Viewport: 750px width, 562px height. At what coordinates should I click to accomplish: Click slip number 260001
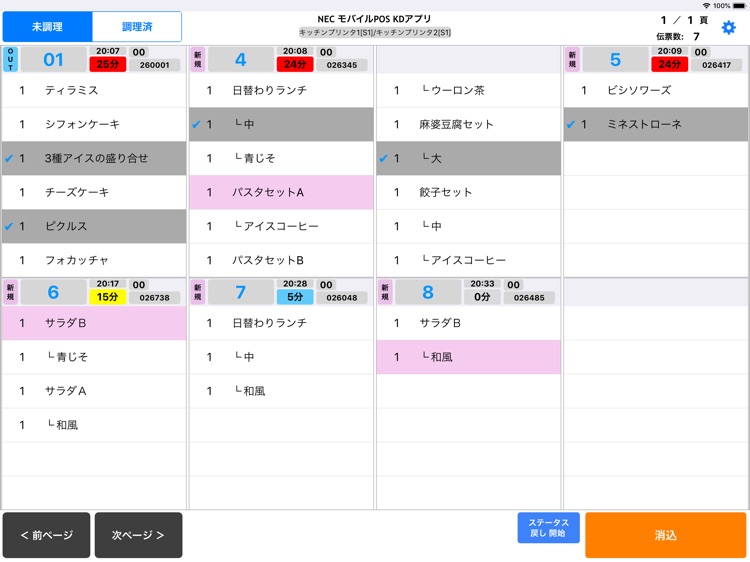pos(154,65)
